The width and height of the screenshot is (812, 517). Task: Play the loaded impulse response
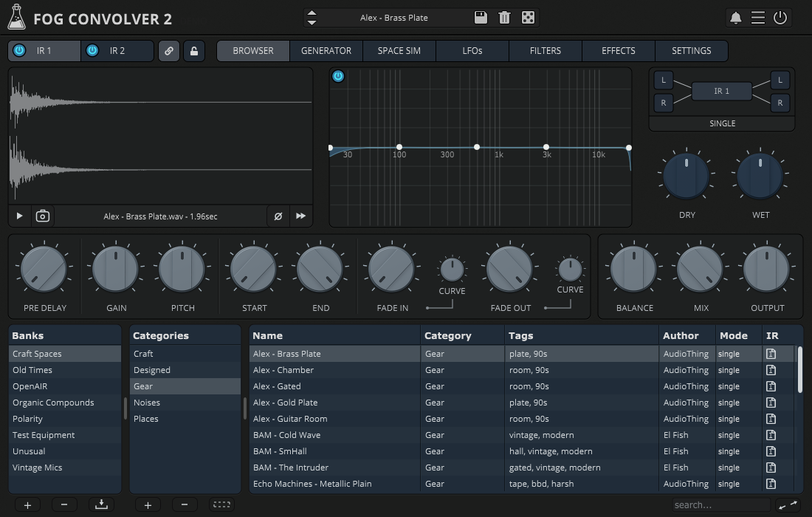[x=19, y=216]
